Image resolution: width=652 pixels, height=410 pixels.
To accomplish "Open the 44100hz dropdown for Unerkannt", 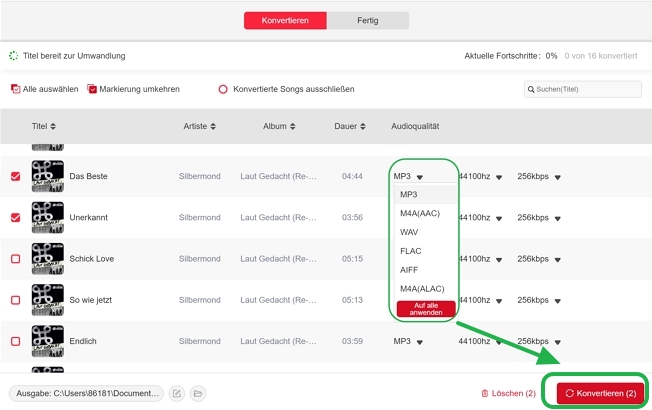I will 499,218.
